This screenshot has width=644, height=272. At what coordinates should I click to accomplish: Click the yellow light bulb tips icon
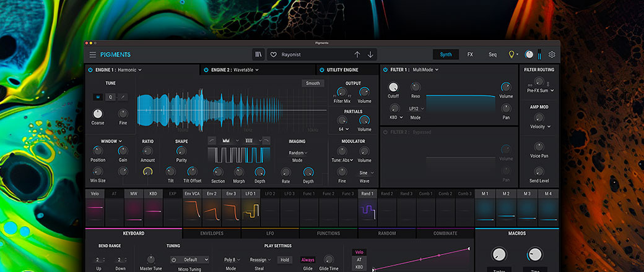(x=511, y=54)
